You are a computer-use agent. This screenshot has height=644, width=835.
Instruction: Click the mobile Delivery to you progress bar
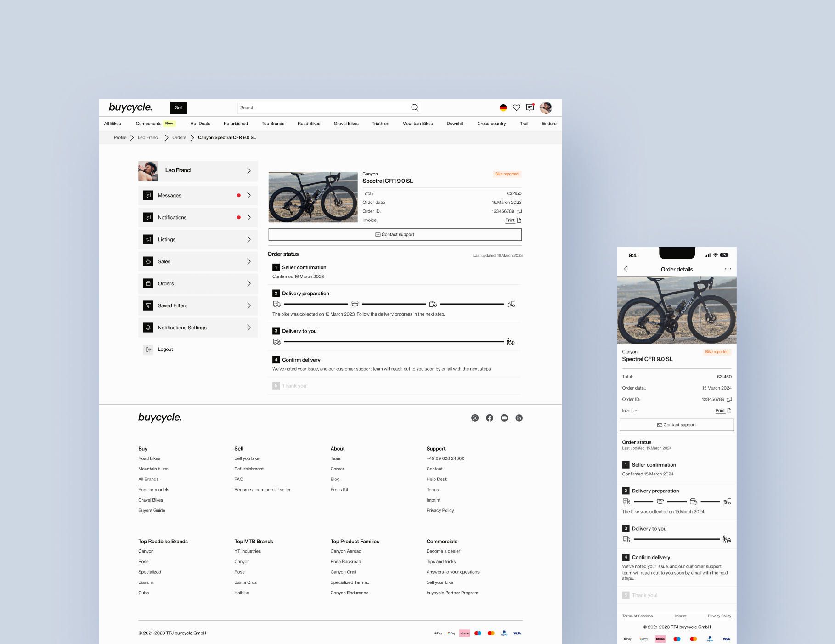[677, 539]
